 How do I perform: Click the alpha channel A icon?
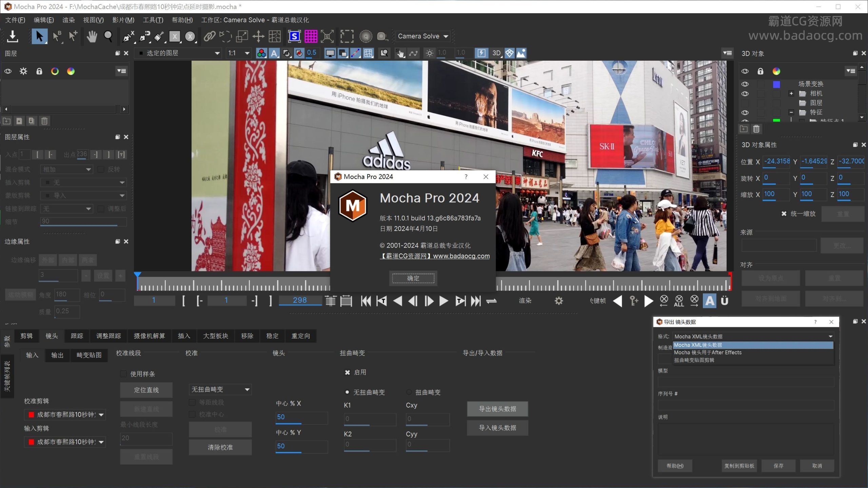coord(274,53)
